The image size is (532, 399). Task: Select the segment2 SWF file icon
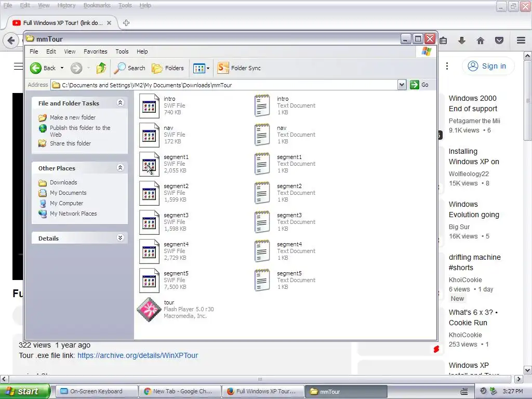pyautogui.click(x=149, y=193)
